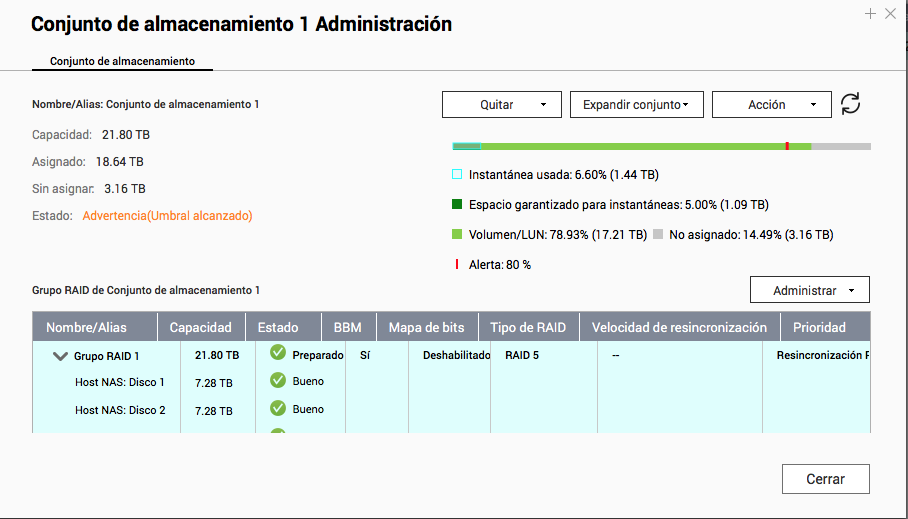This screenshot has height=519, width=908.
Task: Click green check icon beside Preparado
Action: 278,353
